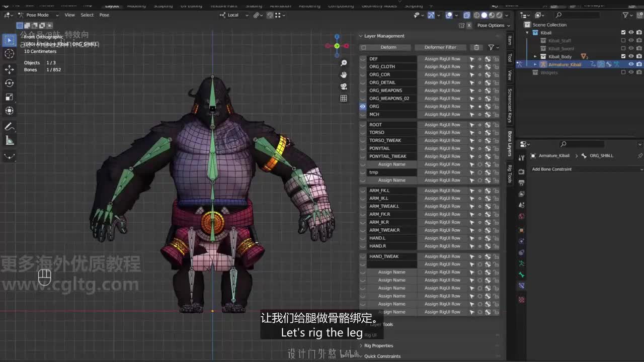Click the perspective/orthographic grid icon
Image resolution: width=644 pixels, height=362 pixels.
(x=344, y=99)
